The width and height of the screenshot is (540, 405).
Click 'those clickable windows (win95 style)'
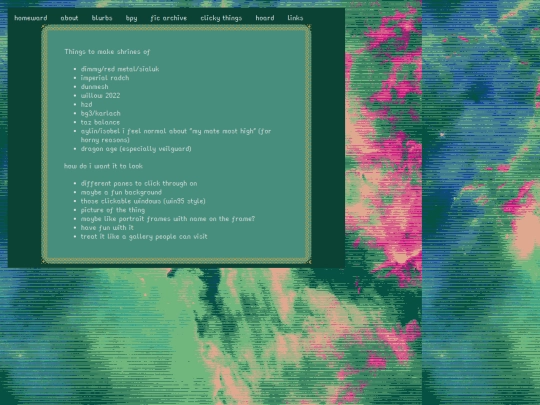click(143, 201)
